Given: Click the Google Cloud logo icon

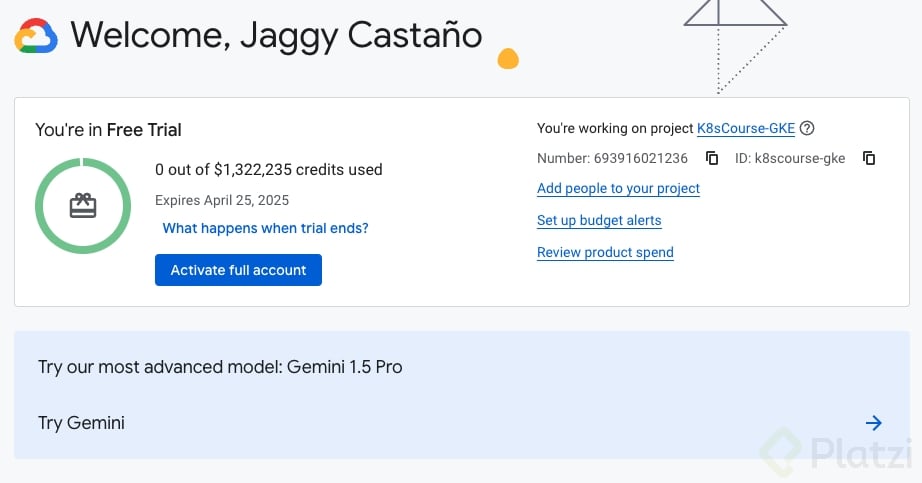Looking at the screenshot, I should [36, 36].
